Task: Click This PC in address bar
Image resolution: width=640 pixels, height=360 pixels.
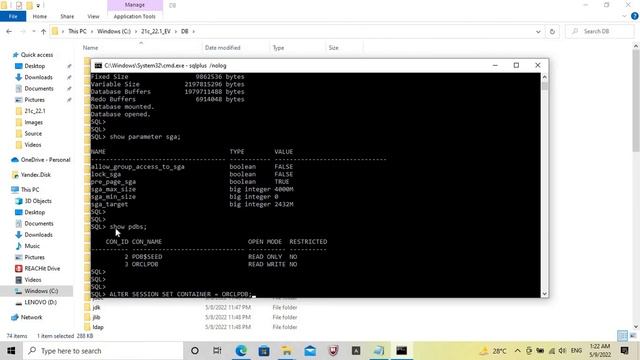Action: tap(77, 31)
